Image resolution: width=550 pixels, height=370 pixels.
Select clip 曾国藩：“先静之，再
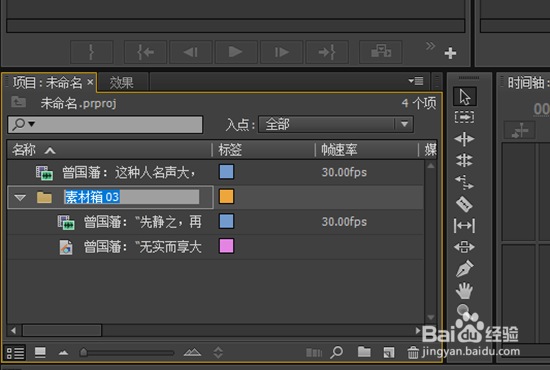point(142,222)
